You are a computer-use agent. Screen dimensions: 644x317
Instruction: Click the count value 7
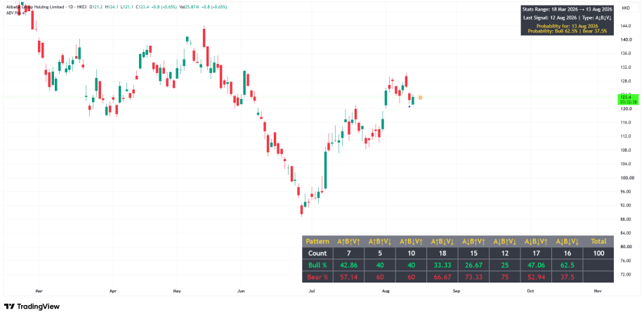coord(348,253)
